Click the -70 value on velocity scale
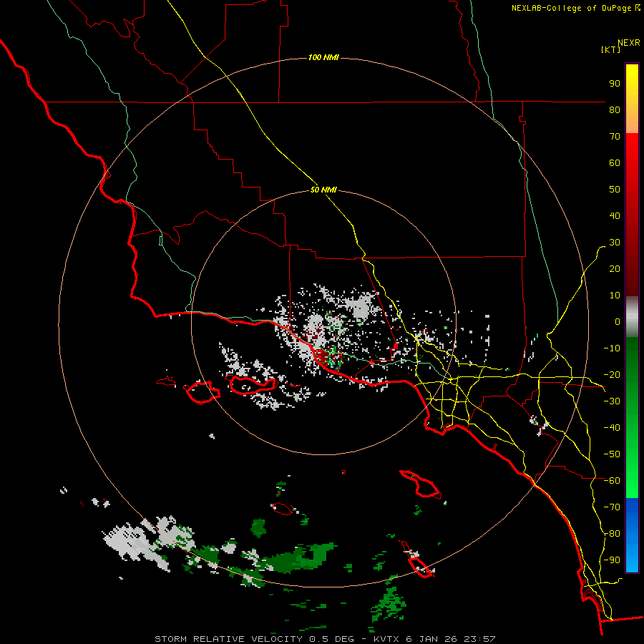644x644 pixels. click(612, 507)
